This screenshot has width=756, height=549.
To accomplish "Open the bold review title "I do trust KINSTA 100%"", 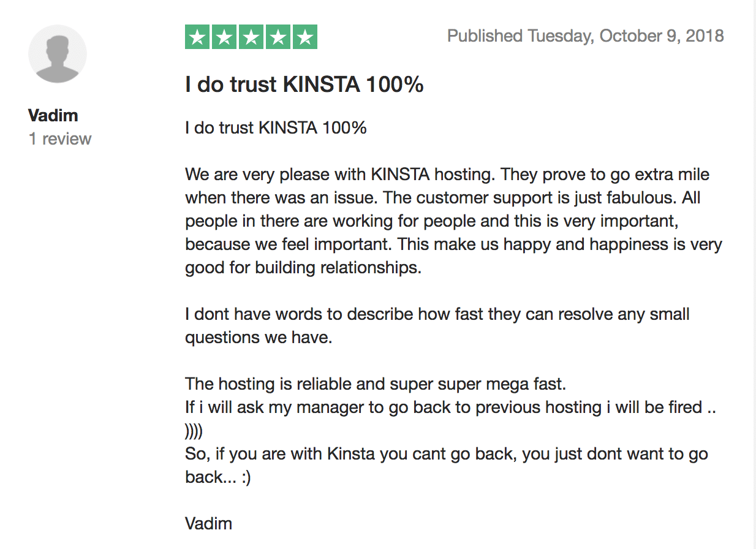I will pos(304,85).
